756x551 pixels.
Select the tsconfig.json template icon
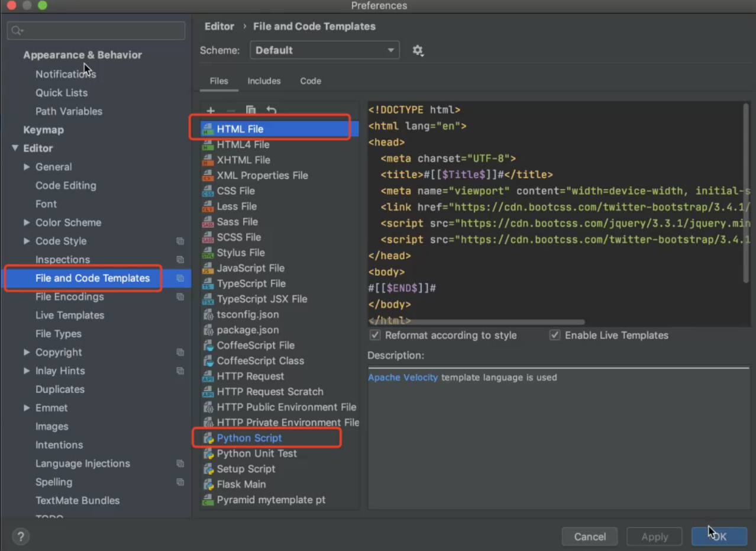click(x=208, y=314)
